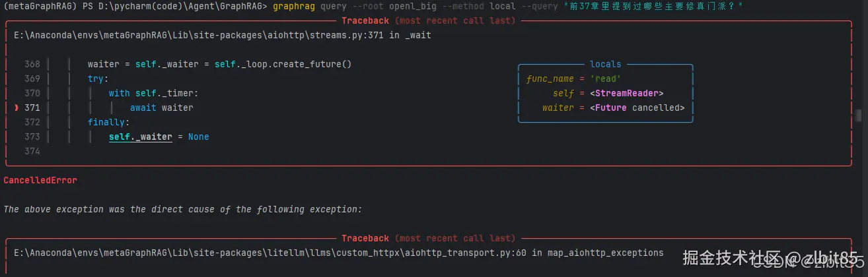Click the <Future cancelled> value in locals
The image size is (868, 277).
click(x=637, y=108)
